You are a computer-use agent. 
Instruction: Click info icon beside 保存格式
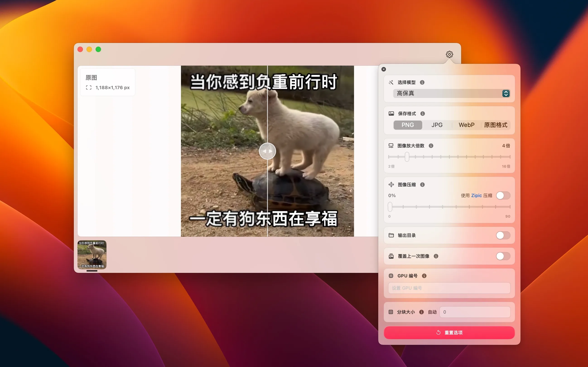pos(422,114)
